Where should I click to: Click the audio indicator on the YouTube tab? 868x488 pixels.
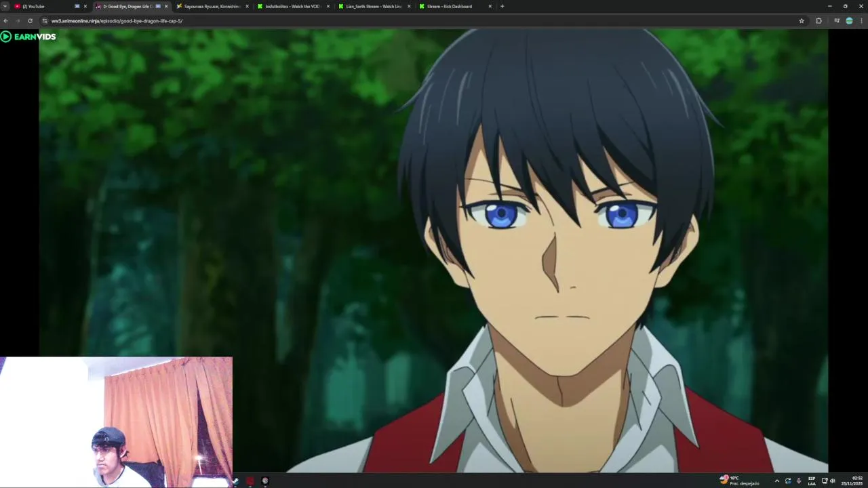point(77,6)
